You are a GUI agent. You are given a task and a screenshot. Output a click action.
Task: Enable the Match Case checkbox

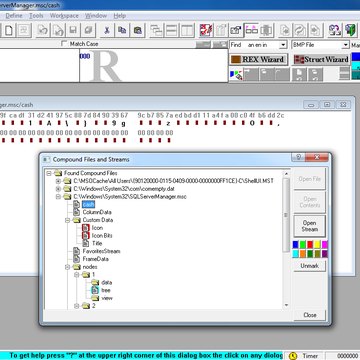tap(64, 44)
